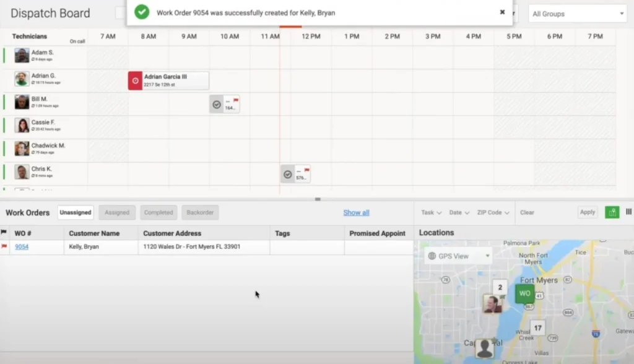634x364 pixels.
Task: Click the 8 AM timeline header
Action: pyautogui.click(x=149, y=37)
